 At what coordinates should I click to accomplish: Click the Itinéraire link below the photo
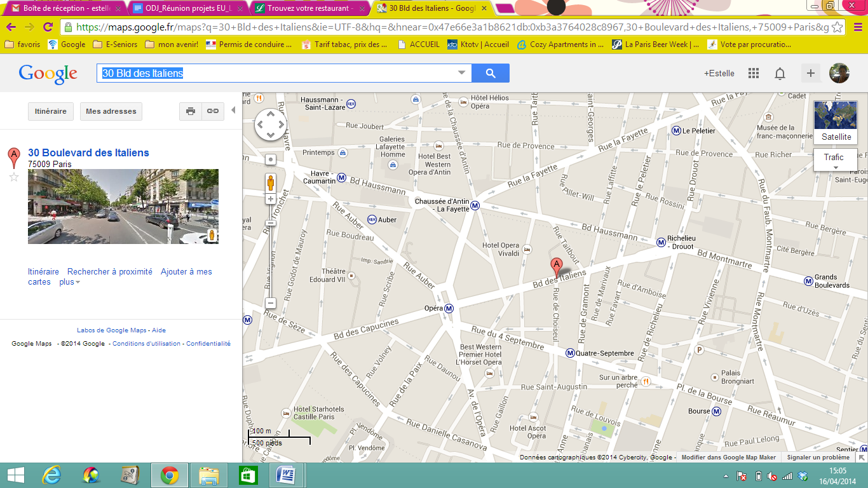[43, 271]
